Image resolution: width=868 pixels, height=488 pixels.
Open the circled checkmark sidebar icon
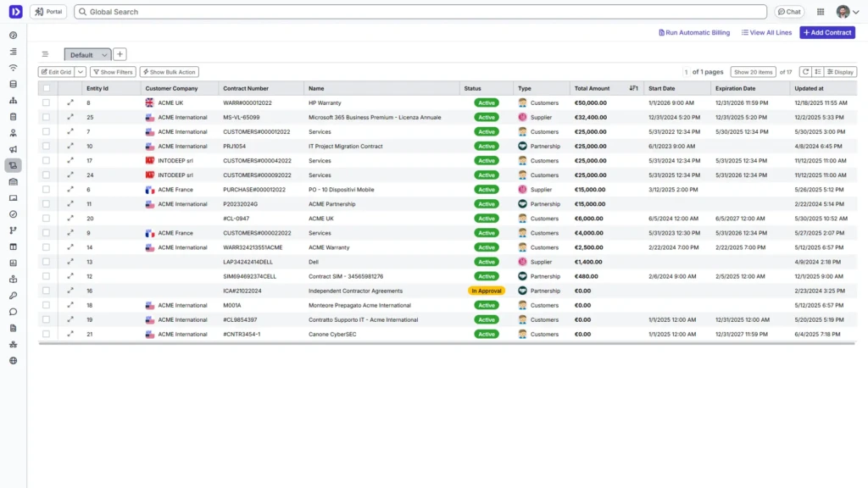coord(14,214)
